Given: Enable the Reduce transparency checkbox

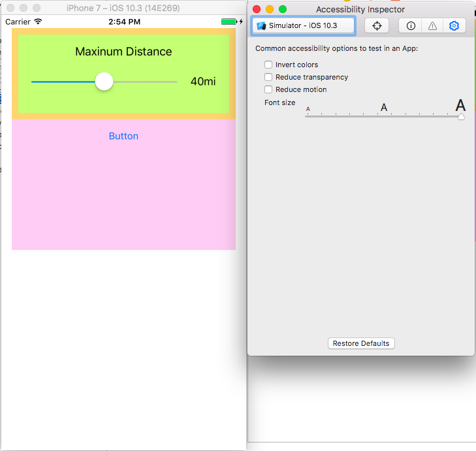Looking at the screenshot, I should tap(268, 77).
